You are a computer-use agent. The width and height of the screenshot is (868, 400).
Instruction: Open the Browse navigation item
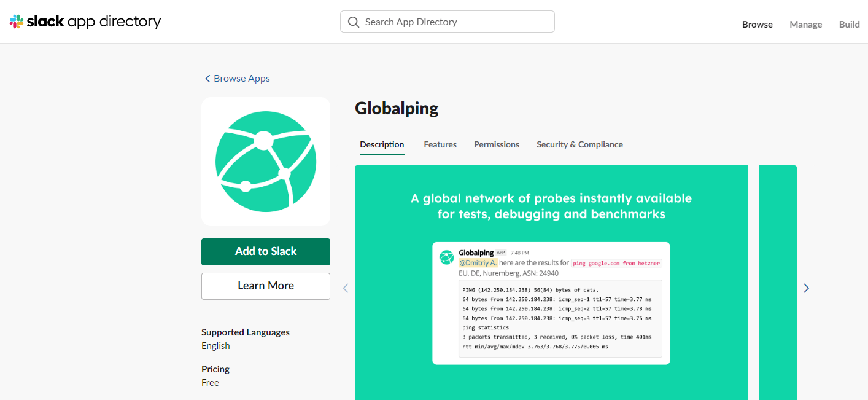pyautogui.click(x=757, y=25)
